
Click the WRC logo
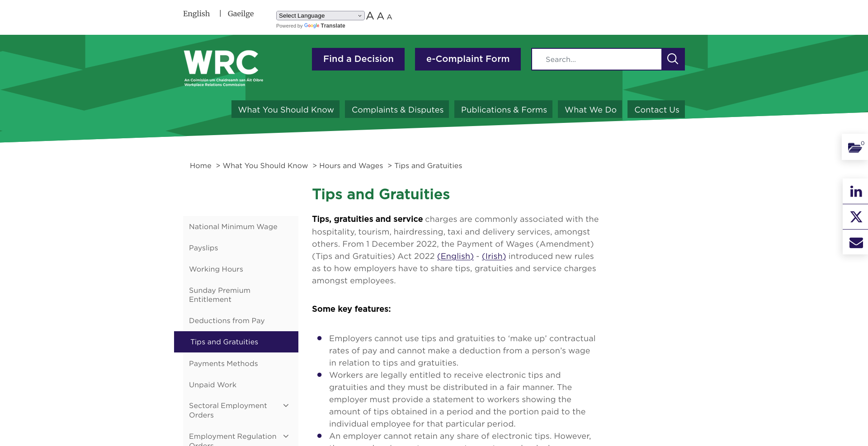pyautogui.click(x=223, y=68)
